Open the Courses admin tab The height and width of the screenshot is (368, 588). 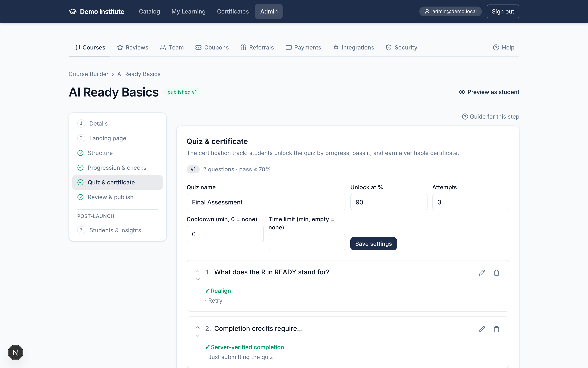89,47
